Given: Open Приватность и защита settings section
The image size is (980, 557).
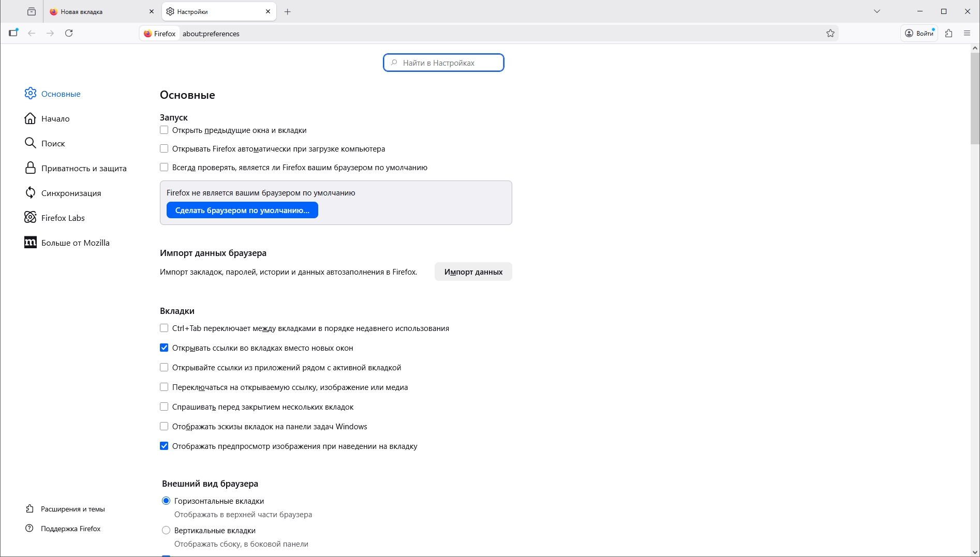Looking at the screenshot, I should point(83,169).
